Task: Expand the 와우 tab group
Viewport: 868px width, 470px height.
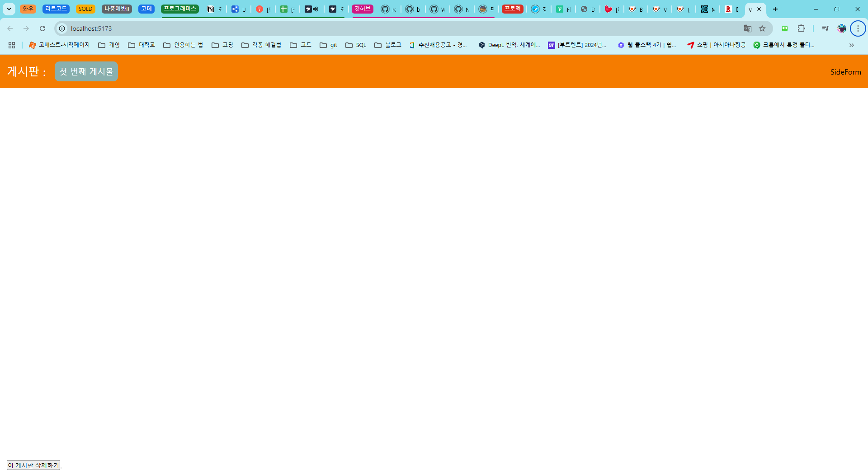Action: point(28,9)
